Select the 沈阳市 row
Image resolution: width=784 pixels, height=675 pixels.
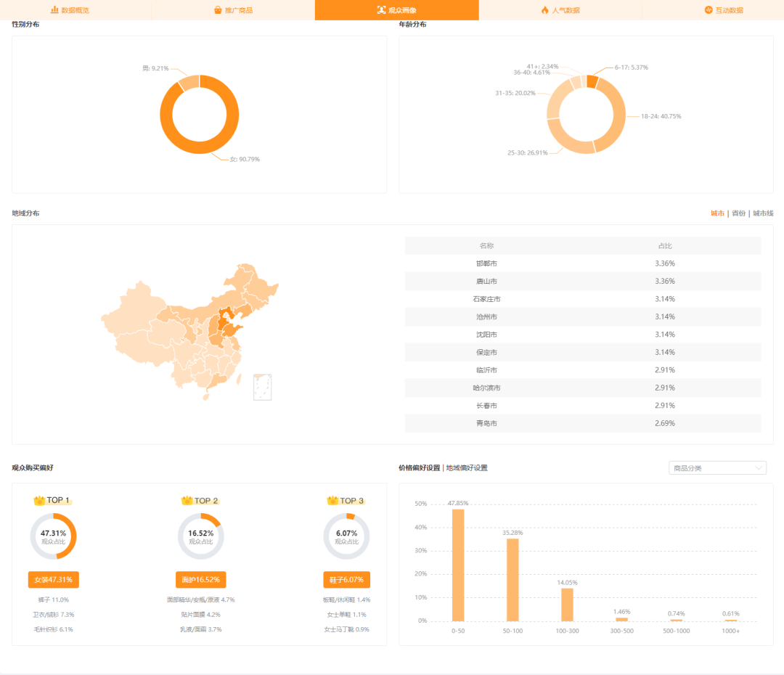coord(583,335)
